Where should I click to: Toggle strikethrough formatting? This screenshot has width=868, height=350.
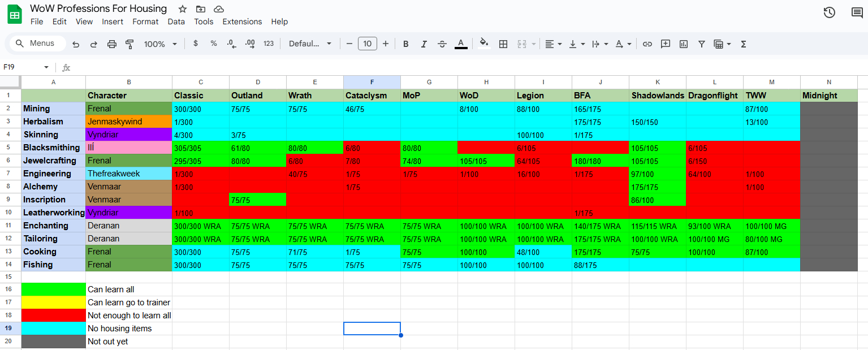pyautogui.click(x=442, y=44)
